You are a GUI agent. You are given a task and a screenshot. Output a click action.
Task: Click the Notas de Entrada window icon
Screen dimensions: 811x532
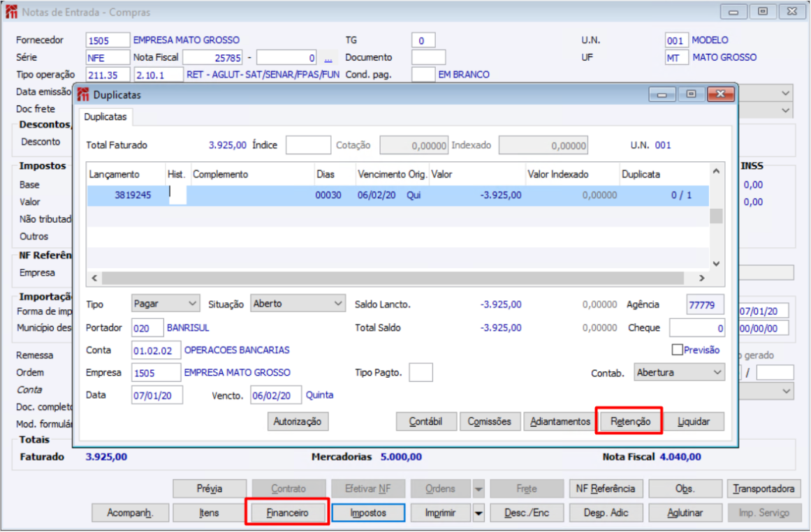[x=12, y=12]
